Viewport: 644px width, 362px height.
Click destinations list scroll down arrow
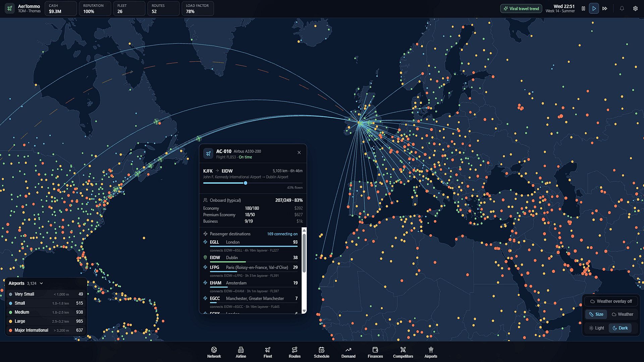(x=304, y=311)
